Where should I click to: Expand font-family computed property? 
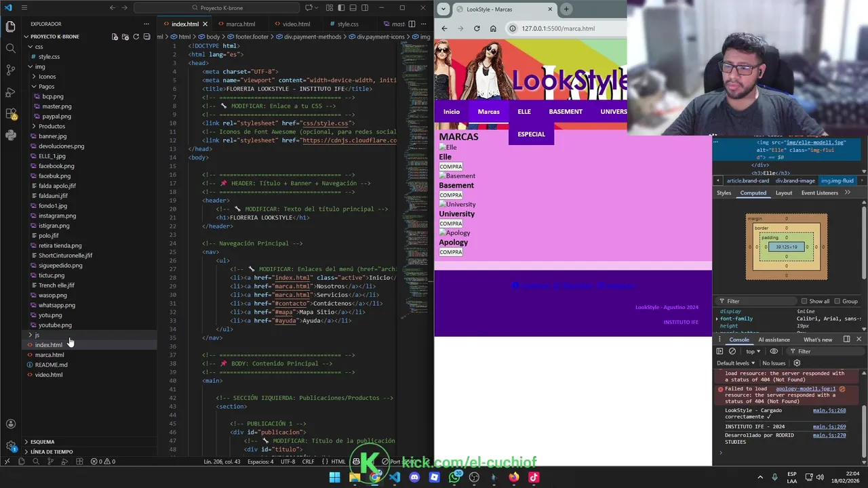pyautogui.click(x=717, y=319)
